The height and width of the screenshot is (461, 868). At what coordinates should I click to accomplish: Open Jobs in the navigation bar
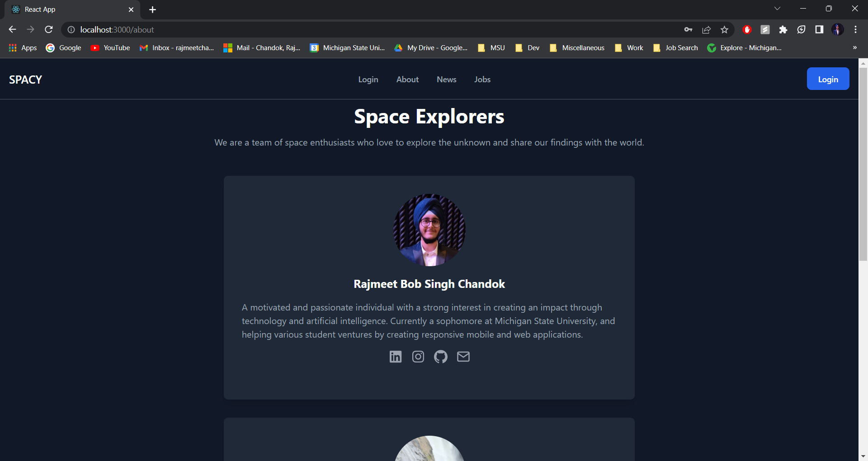pyautogui.click(x=482, y=80)
